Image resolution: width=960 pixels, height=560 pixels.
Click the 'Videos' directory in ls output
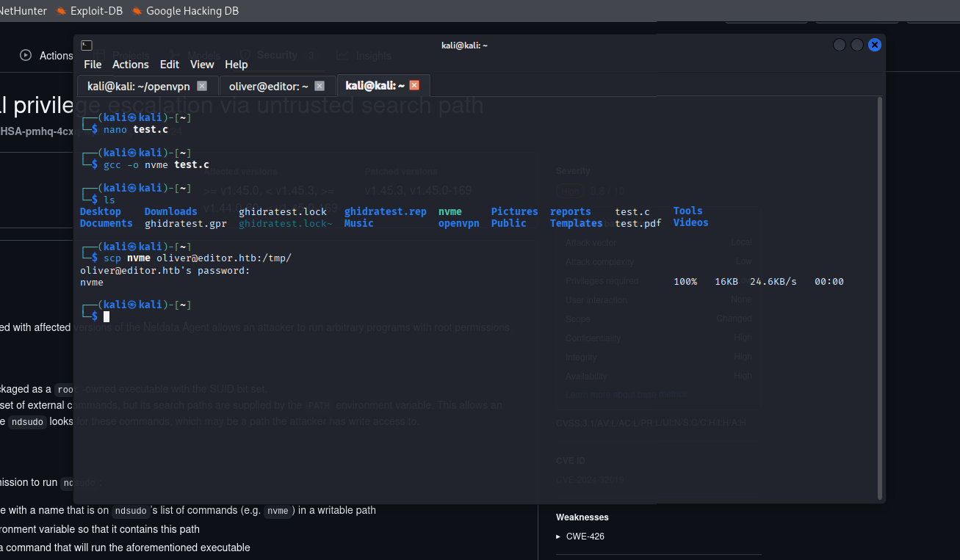click(x=691, y=222)
